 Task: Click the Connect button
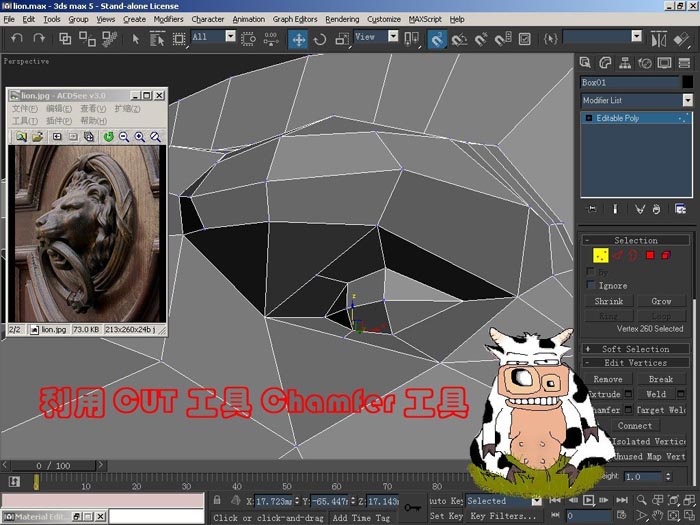tap(635, 425)
